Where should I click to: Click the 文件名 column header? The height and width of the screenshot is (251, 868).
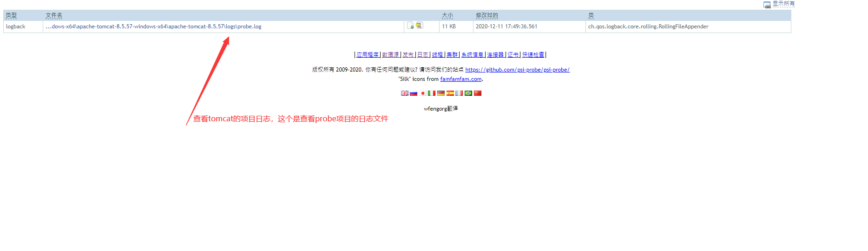click(54, 15)
